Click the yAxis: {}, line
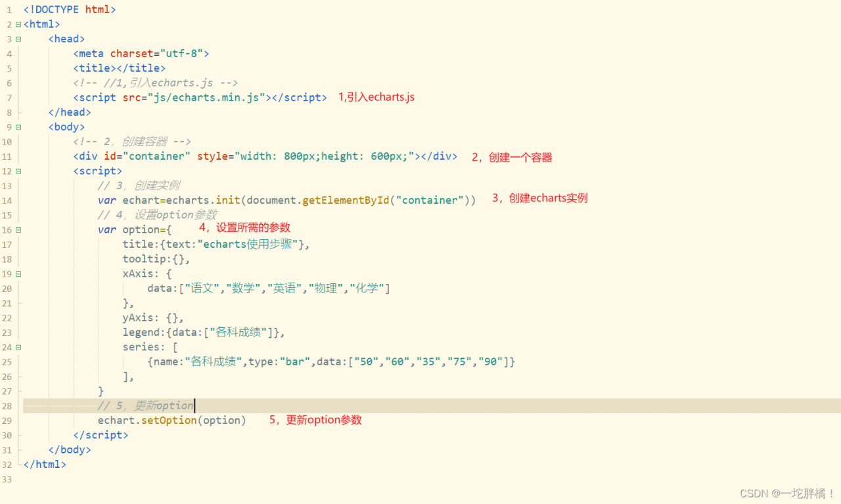Screen dimensions: 841x504 153,318
